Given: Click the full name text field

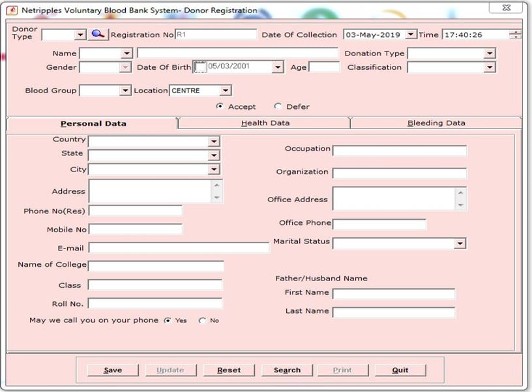Looking at the screenshot, I should 237,53.
